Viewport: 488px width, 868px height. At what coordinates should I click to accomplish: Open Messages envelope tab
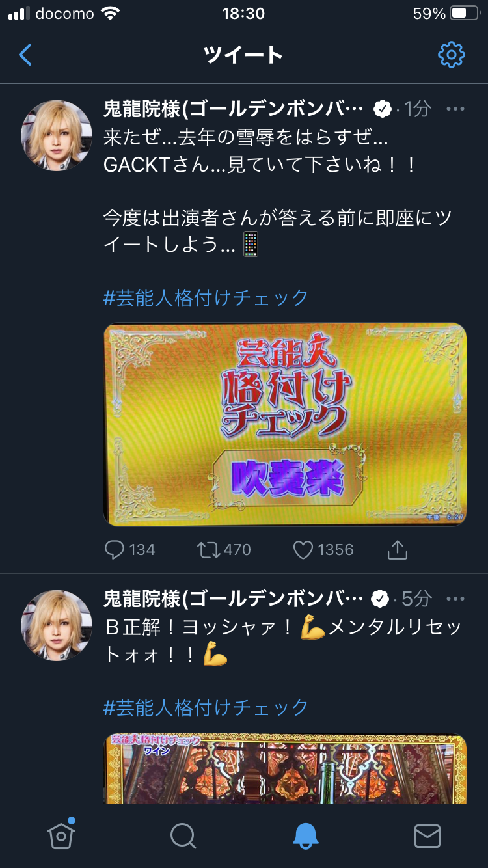(x=427, y=835)
